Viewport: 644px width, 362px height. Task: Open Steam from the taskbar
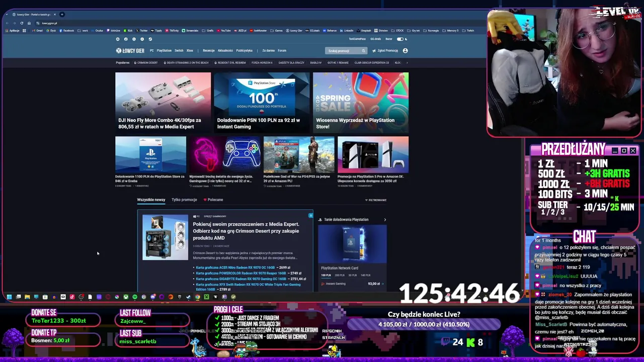[x=188, y=297]
